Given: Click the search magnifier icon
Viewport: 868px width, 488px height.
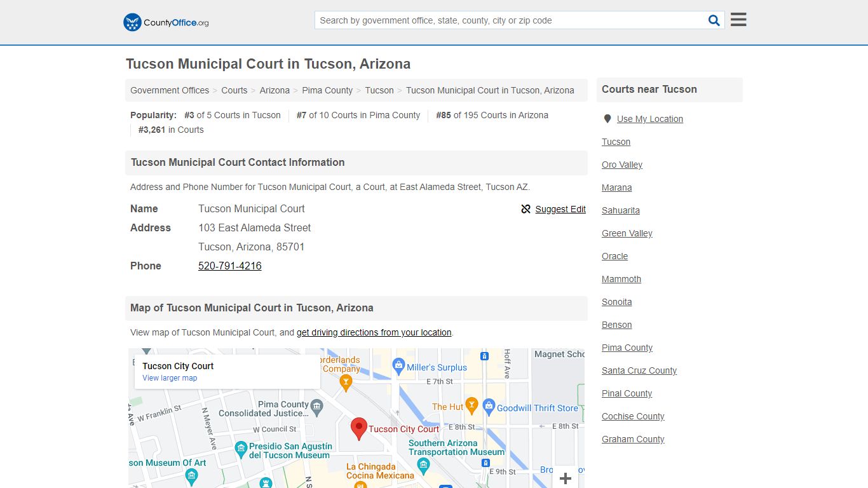Looking at the screenshot, I should tap(714, 20).
